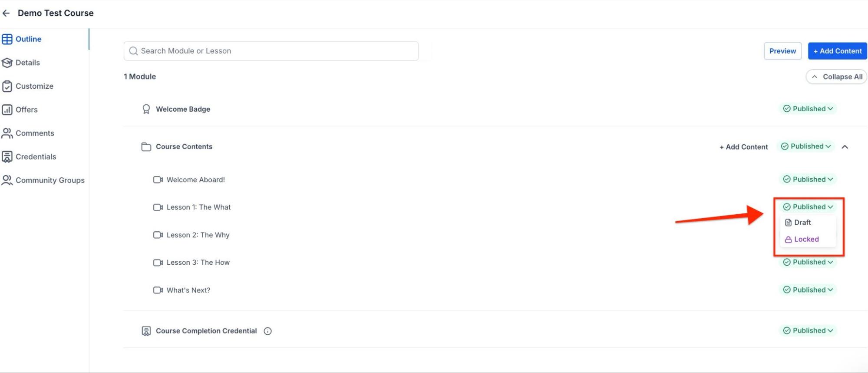
Task: Click the Preview button
Action: coord(782,51)
